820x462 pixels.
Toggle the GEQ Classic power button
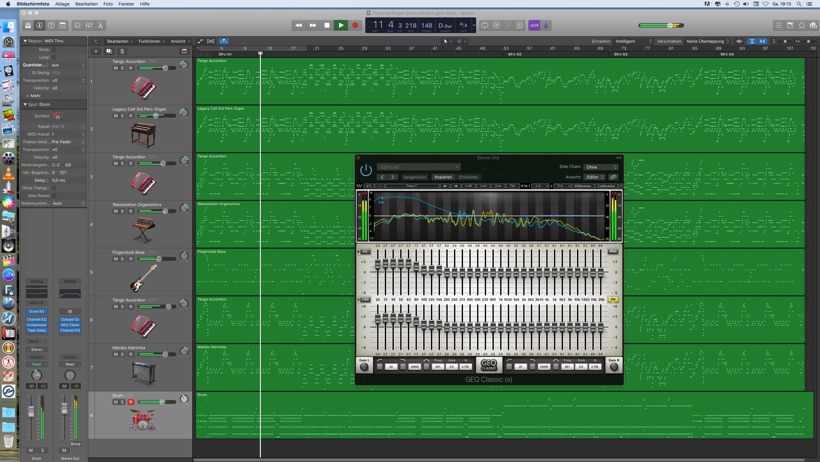click(x=366, y=170)
